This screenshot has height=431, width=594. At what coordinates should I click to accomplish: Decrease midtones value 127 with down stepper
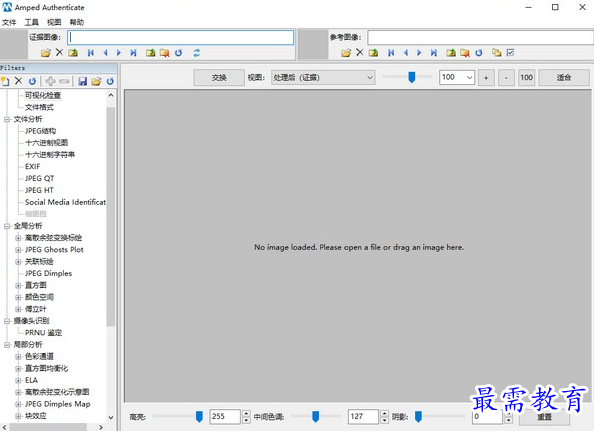385,420
